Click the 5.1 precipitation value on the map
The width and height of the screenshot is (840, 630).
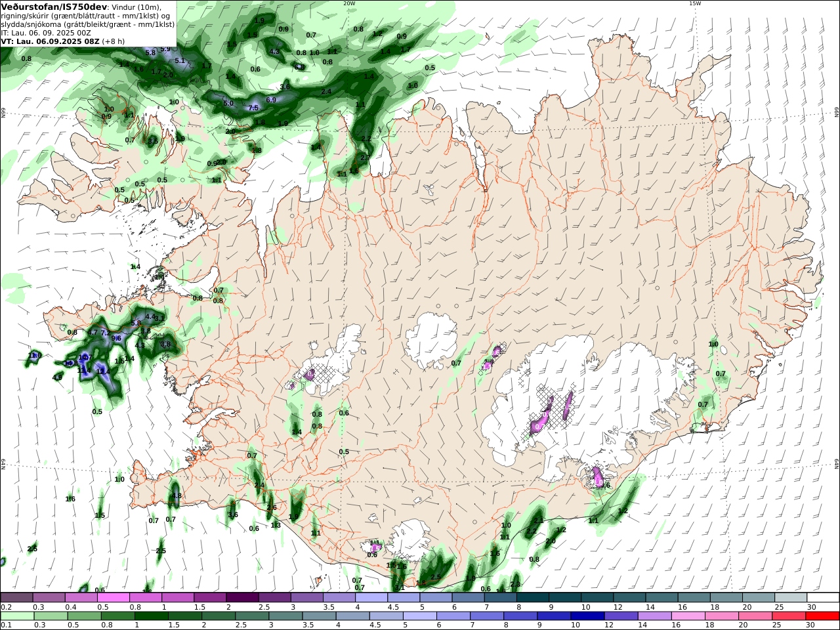[x=180, y=60]
